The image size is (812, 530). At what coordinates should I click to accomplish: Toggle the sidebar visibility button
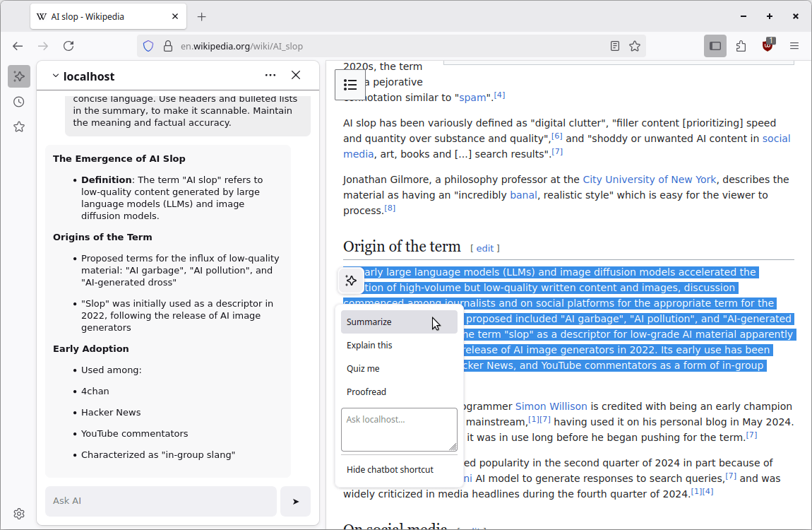[715, 46]
